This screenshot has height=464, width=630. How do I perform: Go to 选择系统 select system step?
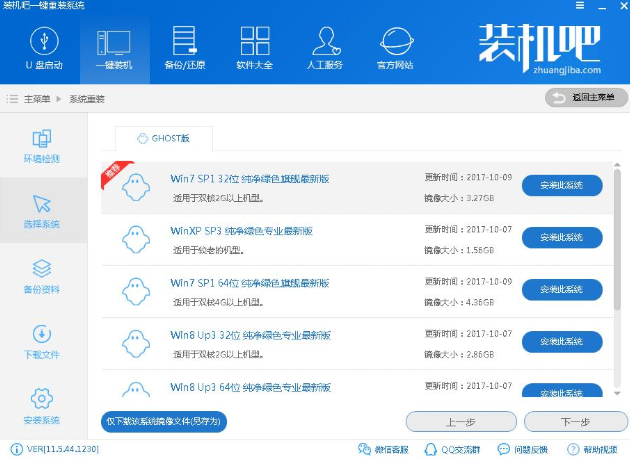click(x=41, y=211)
